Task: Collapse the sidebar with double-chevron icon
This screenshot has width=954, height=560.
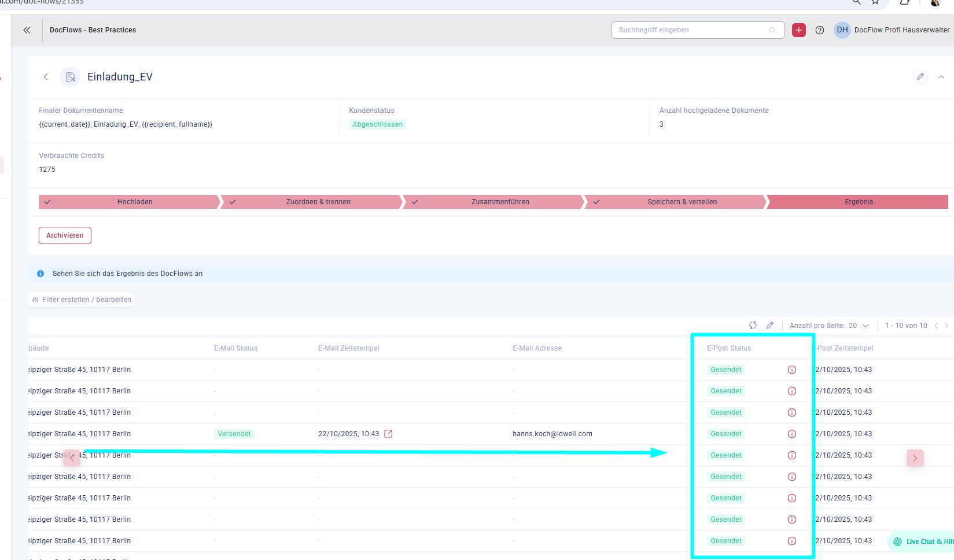Action: click(27, 30)
